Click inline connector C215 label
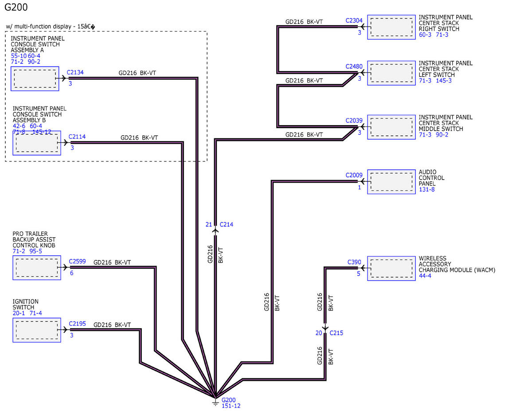This screenshot has height=411, width=532. coord(336,333)
